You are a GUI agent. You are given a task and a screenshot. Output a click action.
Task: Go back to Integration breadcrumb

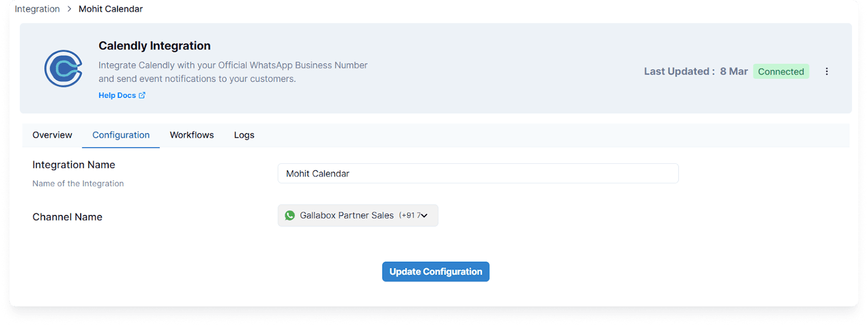pos(37,9)
